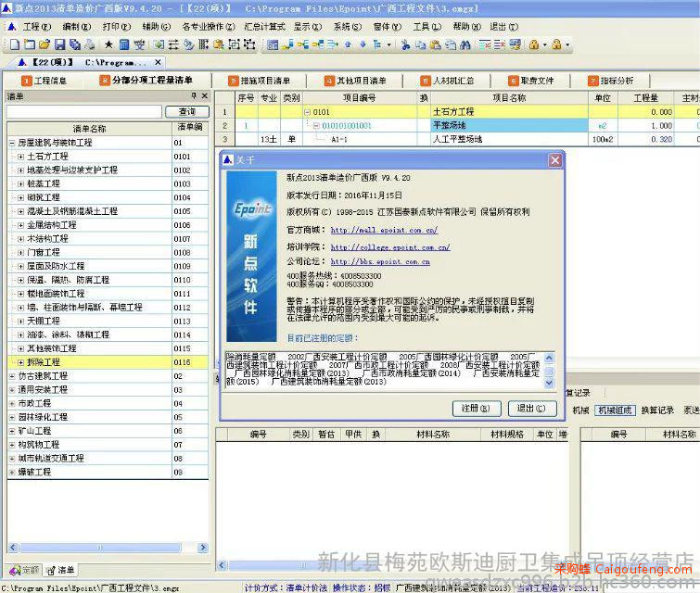Open the 帮助(H) menu
This screenshot has height=593, width=700.
(x=467, y=27)
